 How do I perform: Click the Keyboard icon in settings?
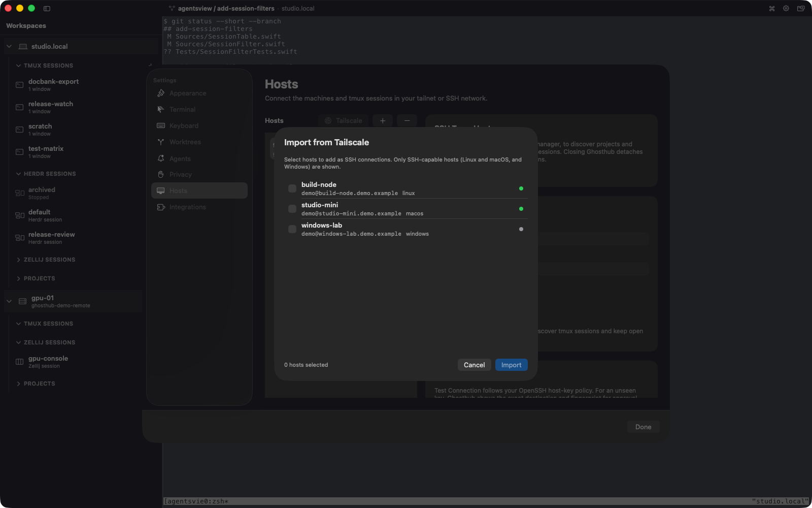click(161, 125)
